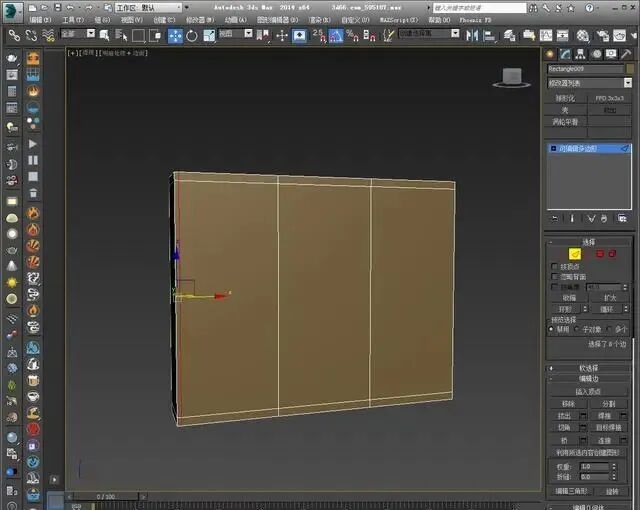This screenshot has height=510, width=640.
Task: Click Remove modifier trash icon under stack
Action: (x=604, y=219)
